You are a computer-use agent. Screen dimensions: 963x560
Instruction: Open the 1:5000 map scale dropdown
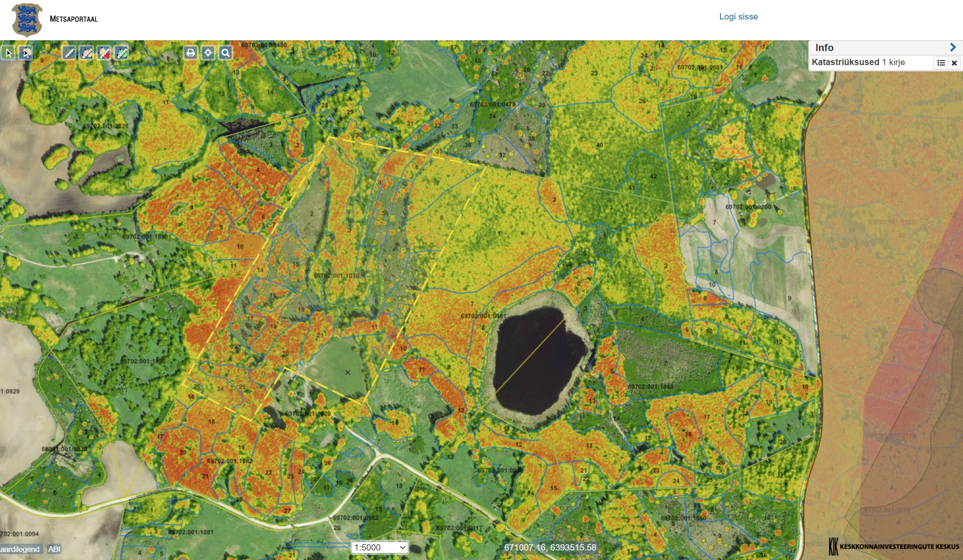tap(380, 547)
